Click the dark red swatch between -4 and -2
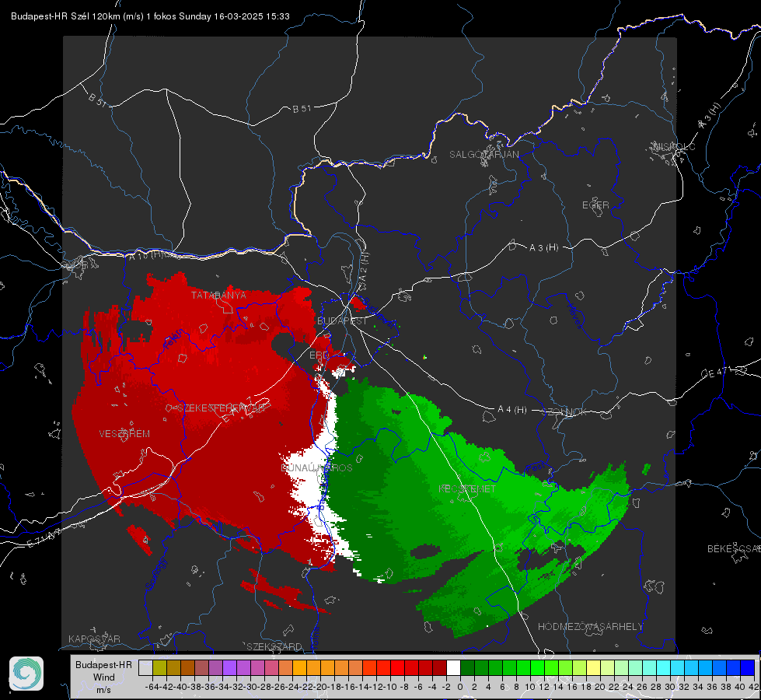Image resolution: width=761 pixels, height=700 pixels. [x=439, y=667]
